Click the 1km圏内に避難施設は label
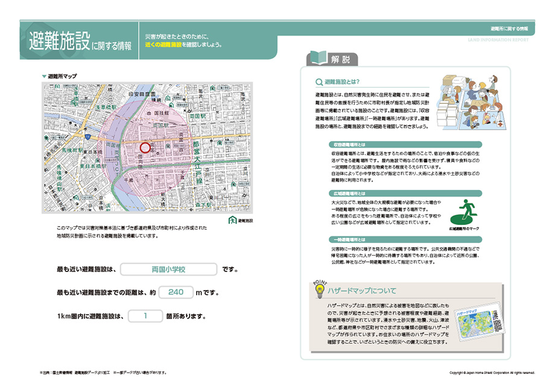The height and width of the screenshot is (392, 555). 90,316
